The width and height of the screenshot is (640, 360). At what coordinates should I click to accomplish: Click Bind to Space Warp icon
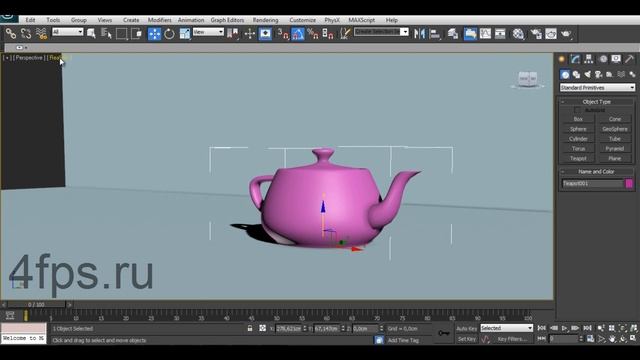point(41,33)
